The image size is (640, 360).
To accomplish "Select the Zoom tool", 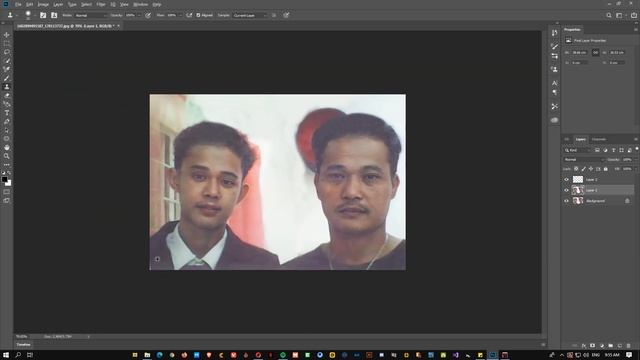I will pos(7,156).
